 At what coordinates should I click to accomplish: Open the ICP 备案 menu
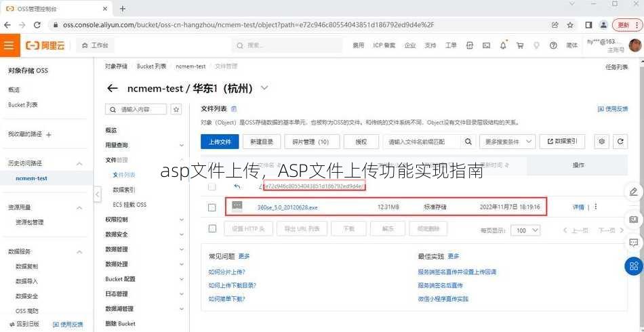pyautogui.click(x=384, y=45)
